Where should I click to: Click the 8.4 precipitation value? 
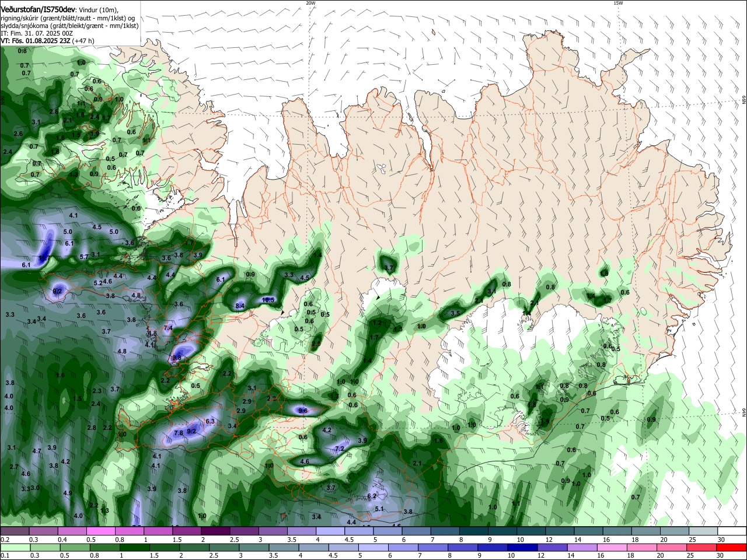(240, 306)
